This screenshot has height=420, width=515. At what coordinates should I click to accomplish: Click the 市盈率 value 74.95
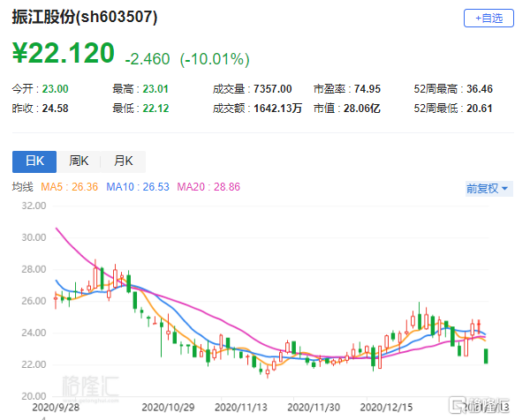[x=367, y=89]
